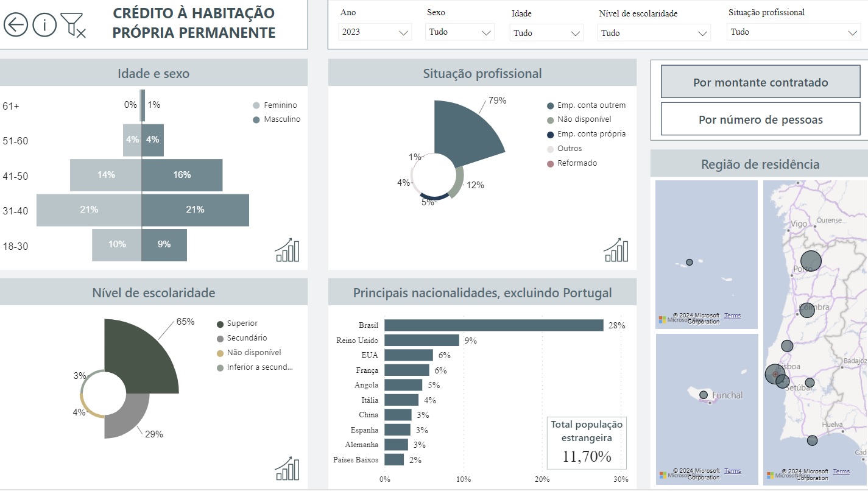The width and height of the screenshot is (868, 491).
Task: Click the 18-30 Feminino bar showing 10%
Action: pyautogui.click(x=117, y=245)
